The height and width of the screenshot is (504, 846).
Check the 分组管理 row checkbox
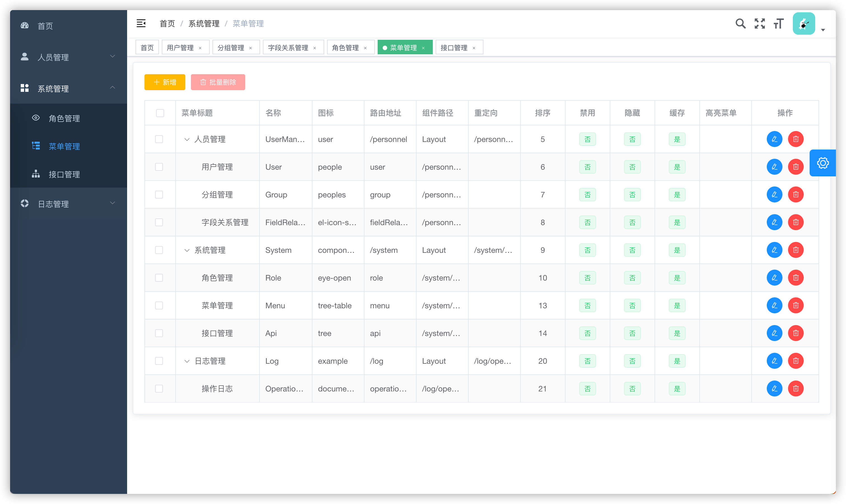click(159, 195)
